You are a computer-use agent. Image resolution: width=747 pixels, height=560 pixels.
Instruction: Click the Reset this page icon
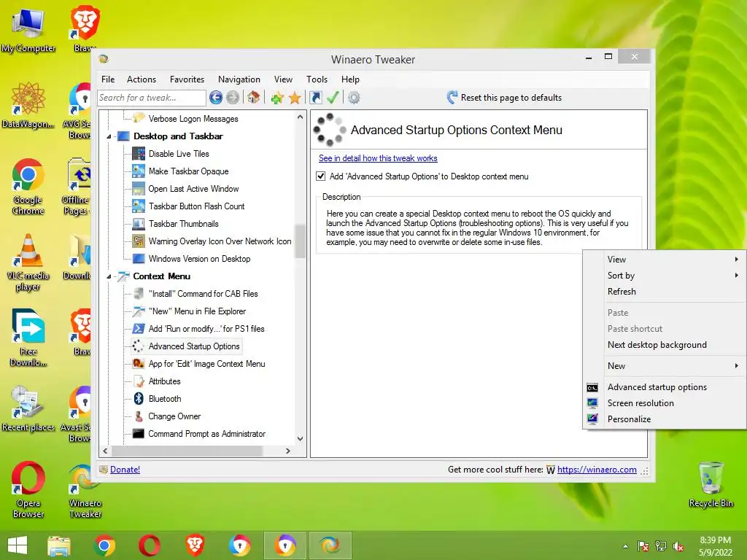[452, 98]
